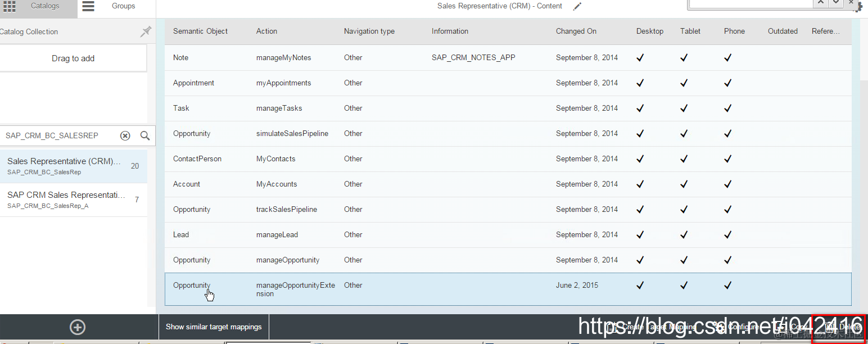Click the Information column header

pyautogui.click(x=450, y=31)
